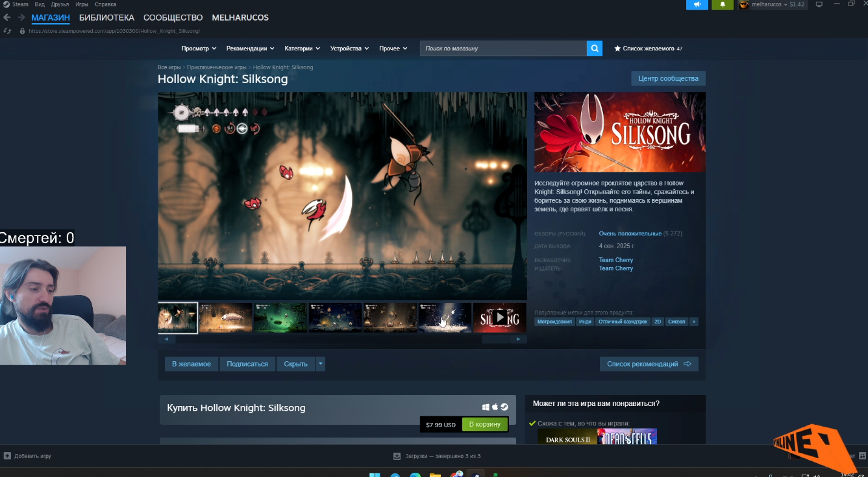Open the Очень положительные reviews link
The image size is (868, 477).
pyautogui.click(x=630, y=234)
